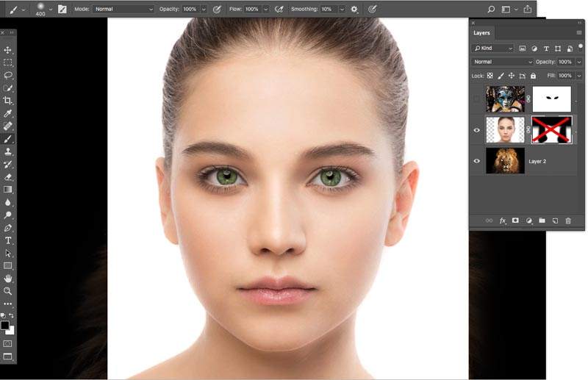Open the Smoothing slider dropdown

[342, 9]
